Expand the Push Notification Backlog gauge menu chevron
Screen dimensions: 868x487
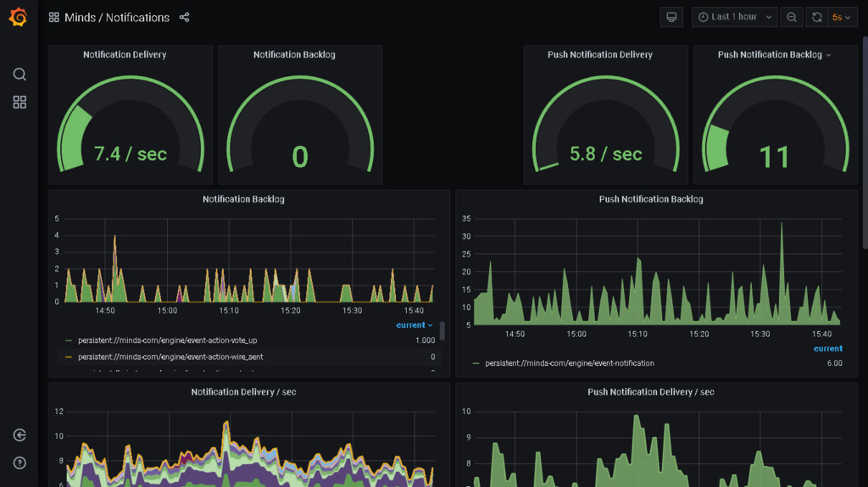point(828,55)
